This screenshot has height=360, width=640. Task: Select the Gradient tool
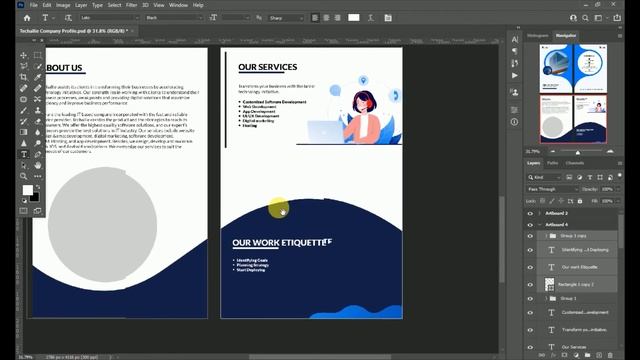tap(24, 132)
